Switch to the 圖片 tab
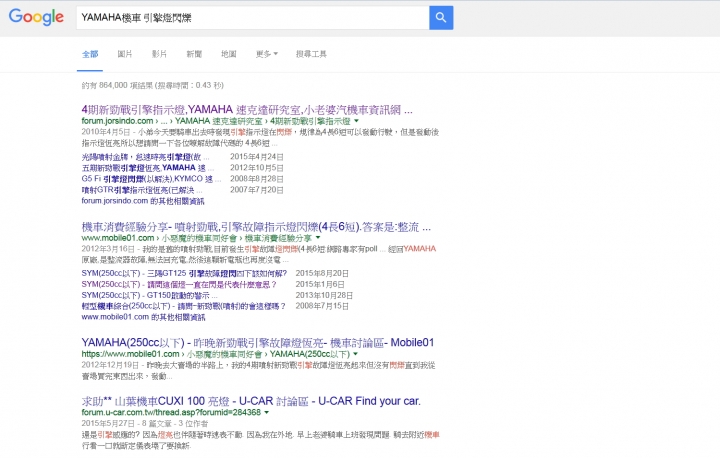Viewport: 720px width, 458px height. [124, 54]
